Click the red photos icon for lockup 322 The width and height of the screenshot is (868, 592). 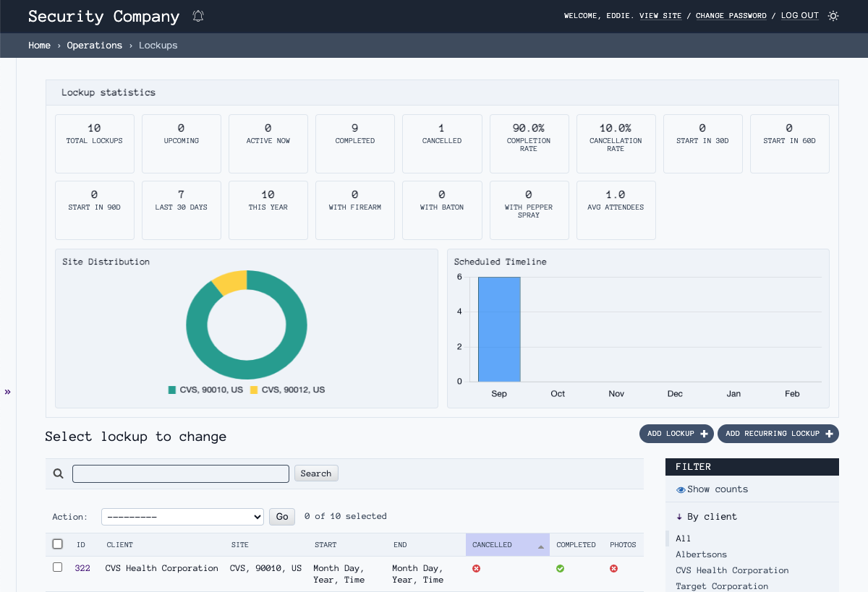[x=613, y=569]
